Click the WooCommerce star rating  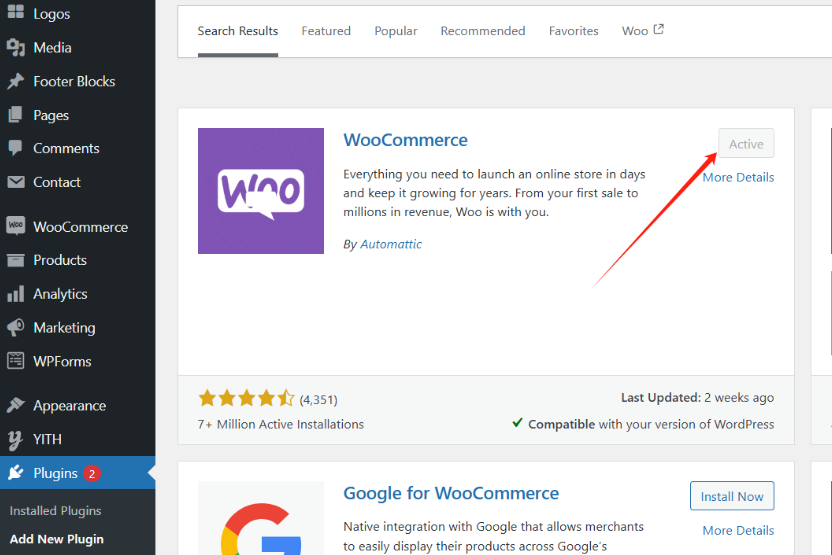[247, 398]
